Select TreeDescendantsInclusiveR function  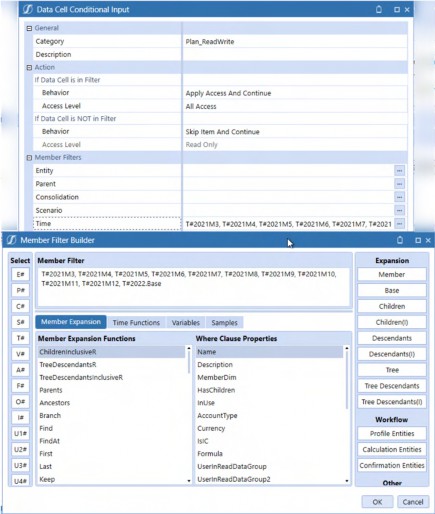click(111, 377)
